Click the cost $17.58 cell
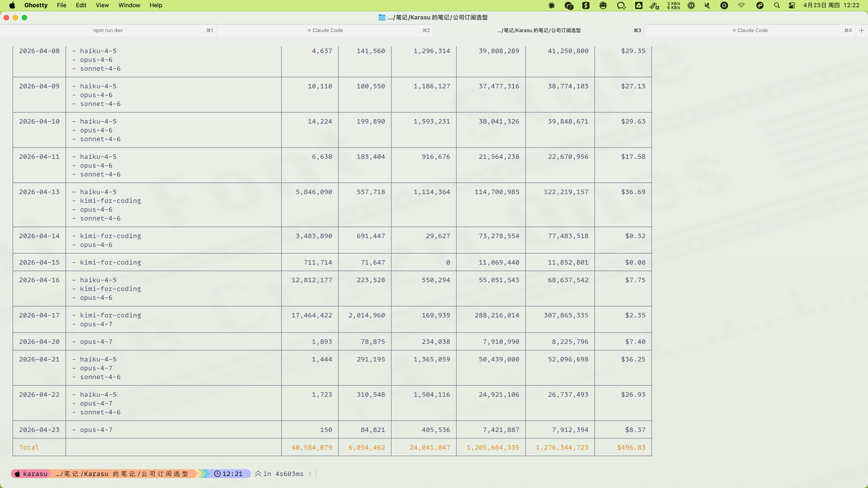This screenshot has width=868, height=488. 633,157
